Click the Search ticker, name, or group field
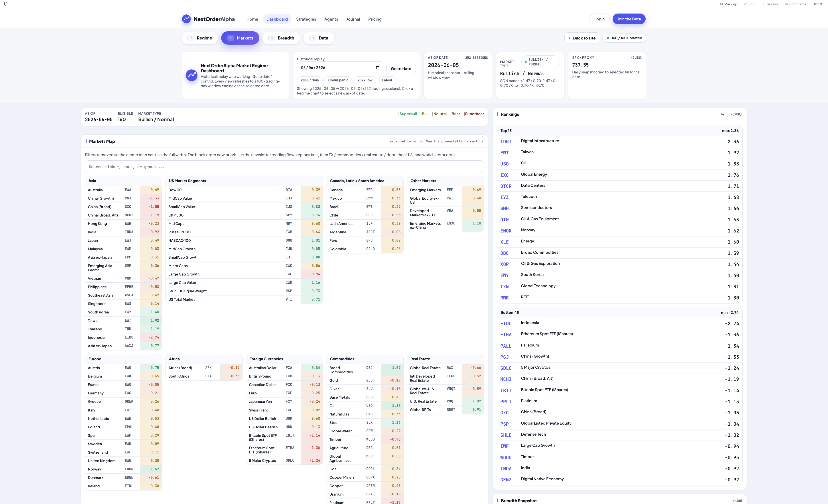The image size is (828, 504). tap(284, 167)
